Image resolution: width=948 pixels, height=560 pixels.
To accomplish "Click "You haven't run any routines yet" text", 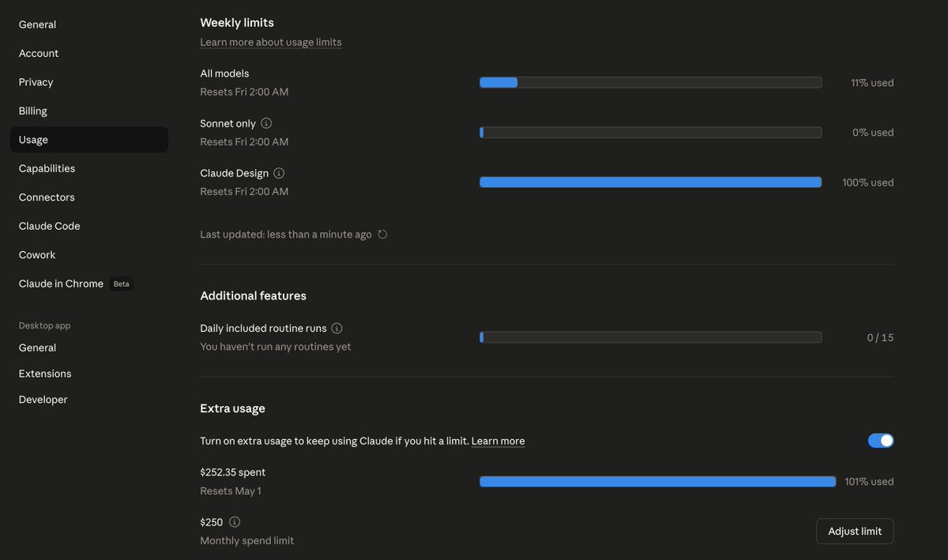I will coord(276,347).
